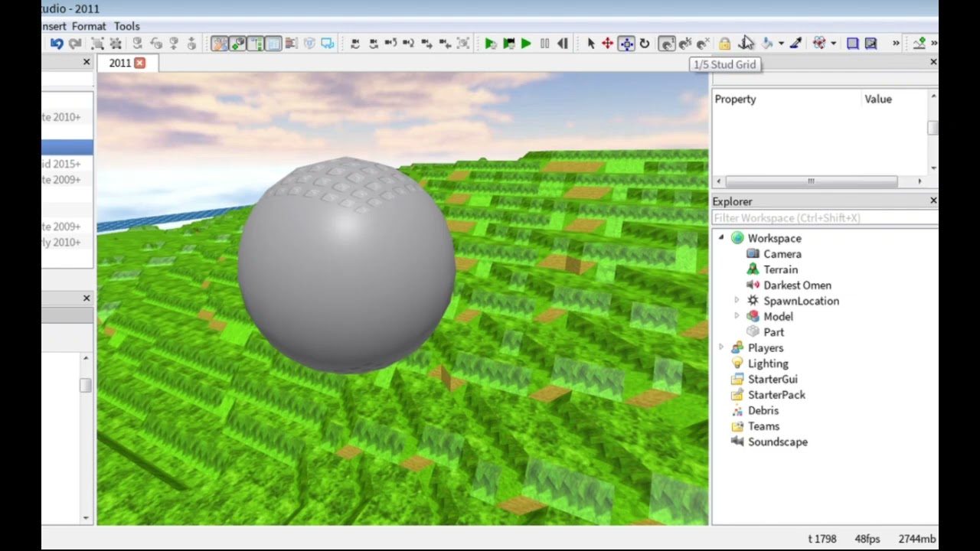980x551 pixels.
Task: Select StarterPack in the Explorer
Action: (776, 395)
